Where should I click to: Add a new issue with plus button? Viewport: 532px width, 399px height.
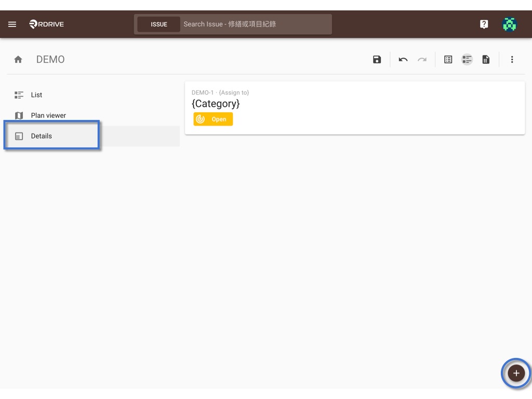click(516, 373)
